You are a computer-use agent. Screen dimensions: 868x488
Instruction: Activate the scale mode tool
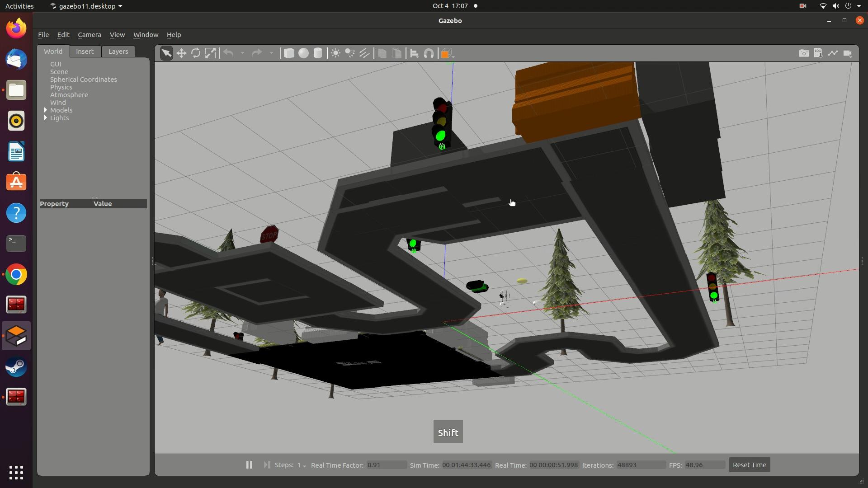(210, 53)
